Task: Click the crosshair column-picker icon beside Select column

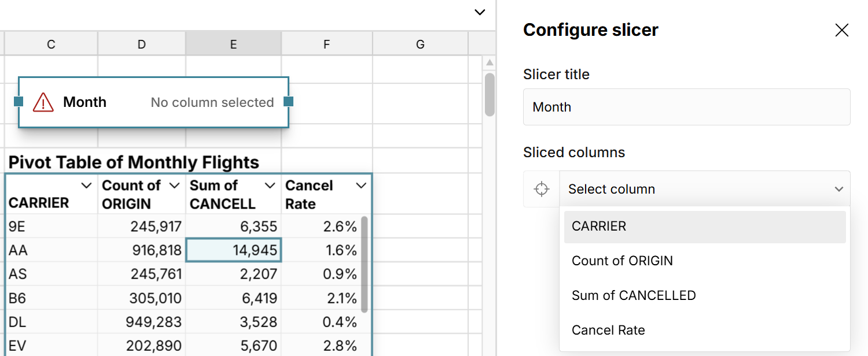Action: click(541, 188)
